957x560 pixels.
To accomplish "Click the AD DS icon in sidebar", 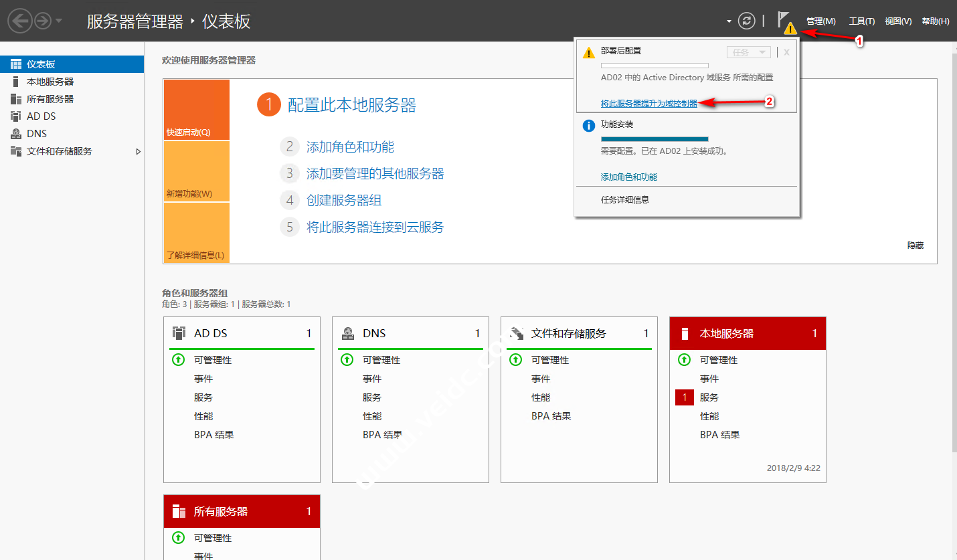I will [x=16, y=116].
